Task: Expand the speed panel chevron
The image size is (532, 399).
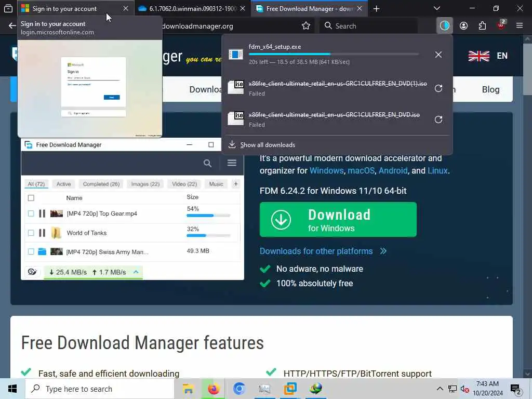Action: [136, 272]
